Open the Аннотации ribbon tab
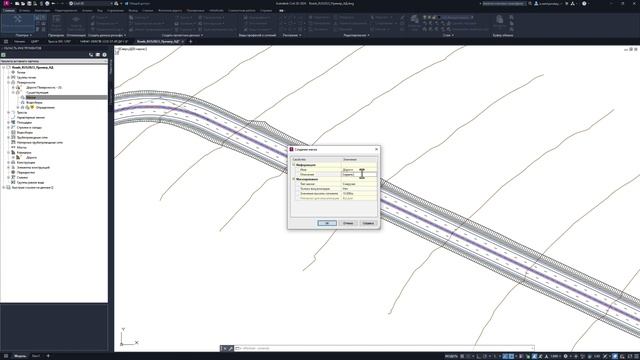The width and height of the screenshot is (640, 360). point(42,10)
